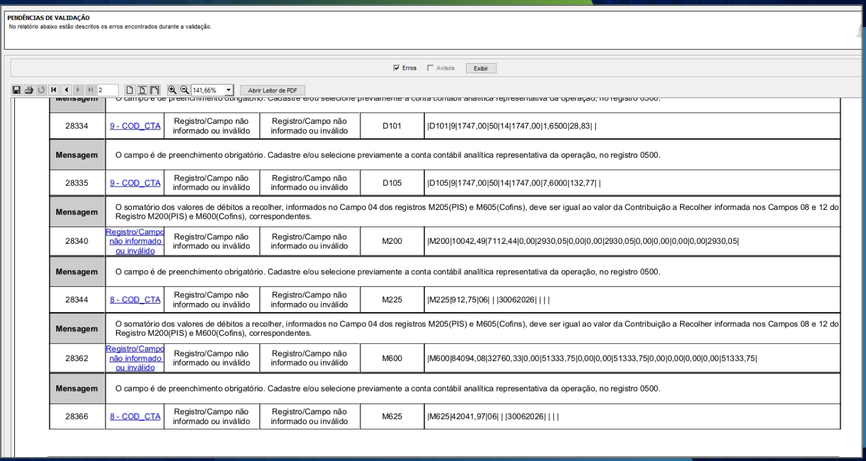
Task: Go to the first page of report
Action: pyautogui.click(x=54, y=90)
